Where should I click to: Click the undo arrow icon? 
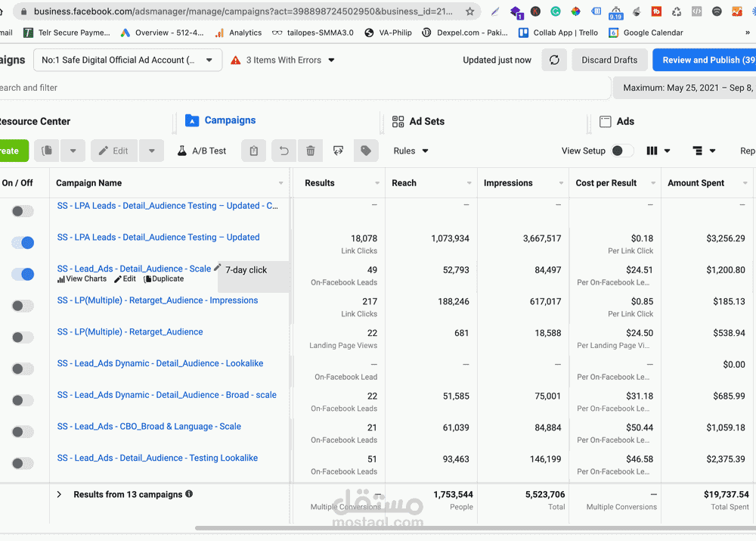[284, 151]
